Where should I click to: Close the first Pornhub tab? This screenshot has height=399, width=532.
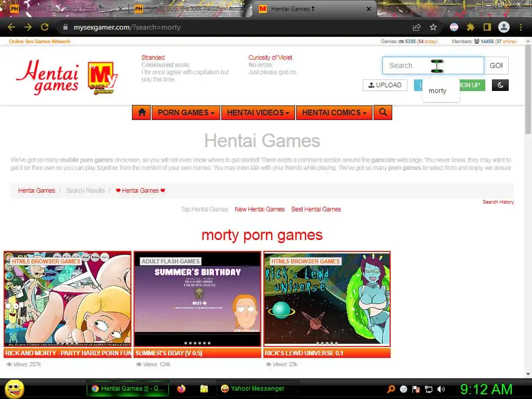[121, 9]
